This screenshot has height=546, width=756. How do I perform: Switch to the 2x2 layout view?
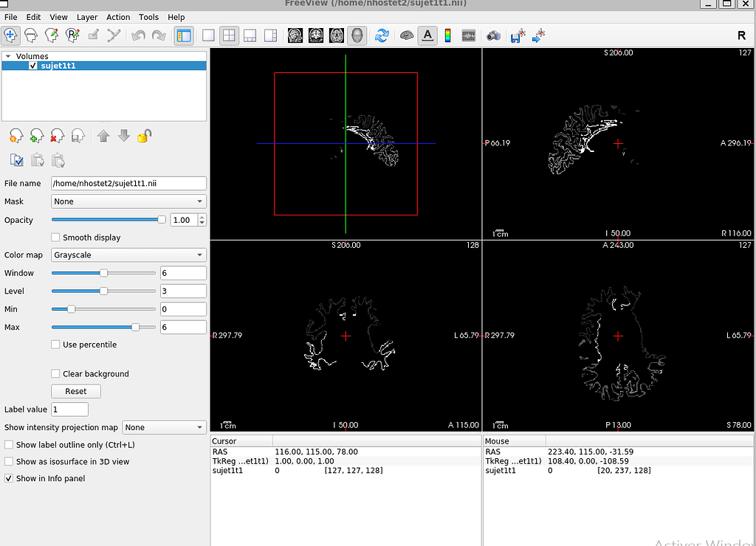pyautogui.click(x=229, y=35)
